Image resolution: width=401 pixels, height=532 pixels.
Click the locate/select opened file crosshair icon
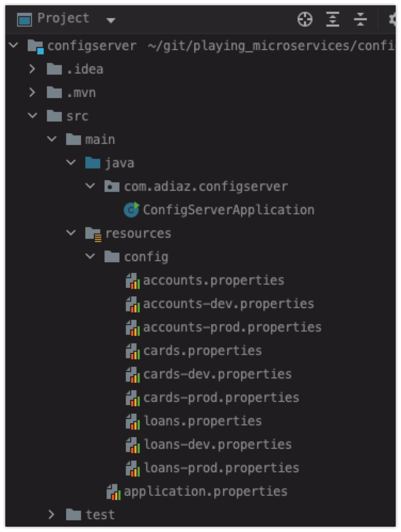(304, 19)
